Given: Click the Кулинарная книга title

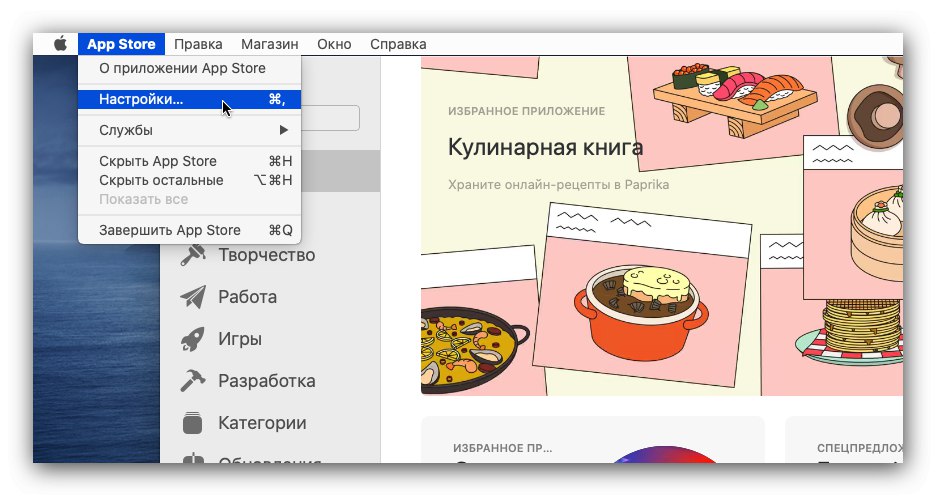Looking at the screenshot, I should pyautogui.click(x=545, y=147).
